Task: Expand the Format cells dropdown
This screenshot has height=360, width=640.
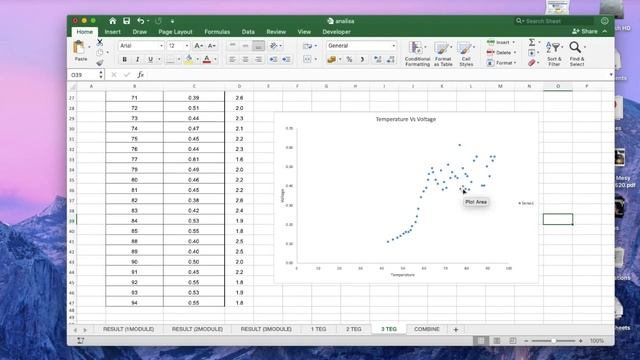Action: (x=515, y=63)
